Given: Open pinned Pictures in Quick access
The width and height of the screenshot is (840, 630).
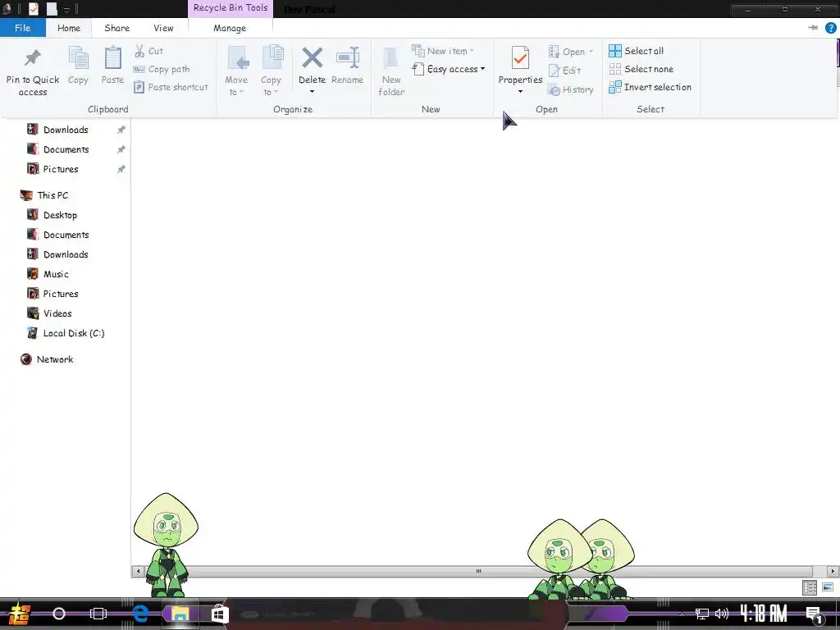Looking at the screenshot, I should (61, 169).
